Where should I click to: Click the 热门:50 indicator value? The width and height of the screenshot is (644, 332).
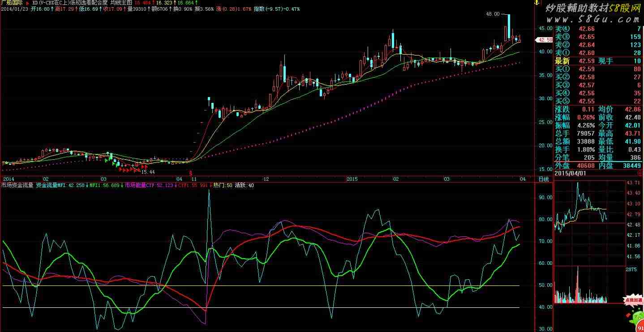click(x=223, y=185)
